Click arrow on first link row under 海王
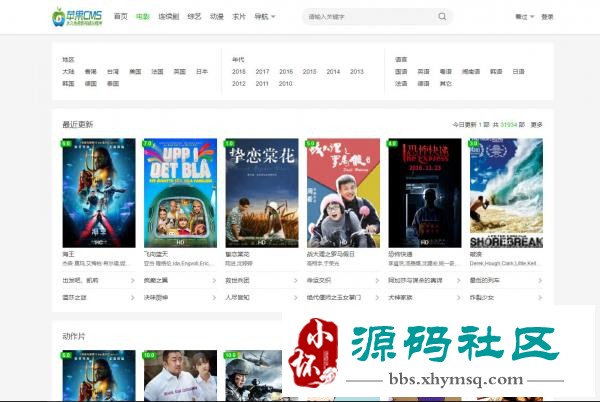 tap(132, 281)
